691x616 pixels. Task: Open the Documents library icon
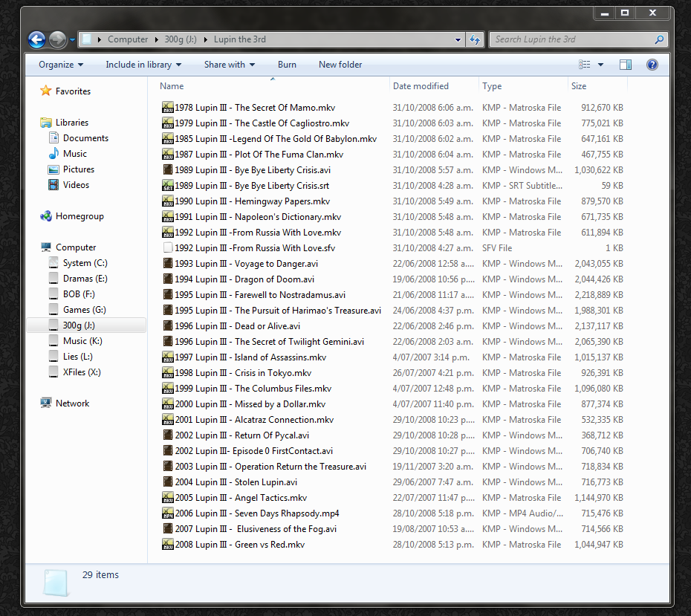coord(53,138)
